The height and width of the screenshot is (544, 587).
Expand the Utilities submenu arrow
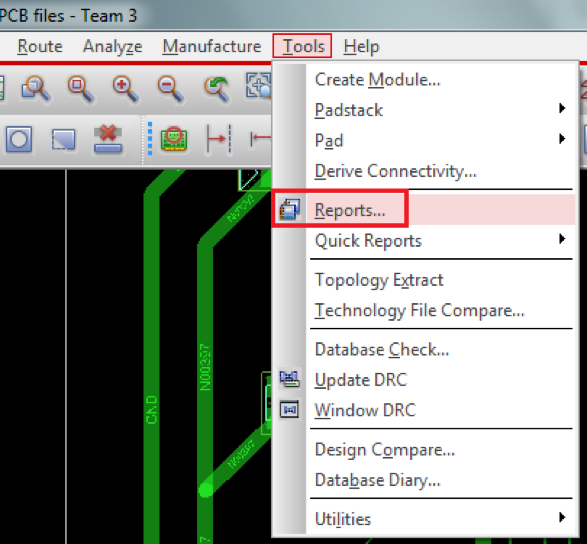(562, 518)
